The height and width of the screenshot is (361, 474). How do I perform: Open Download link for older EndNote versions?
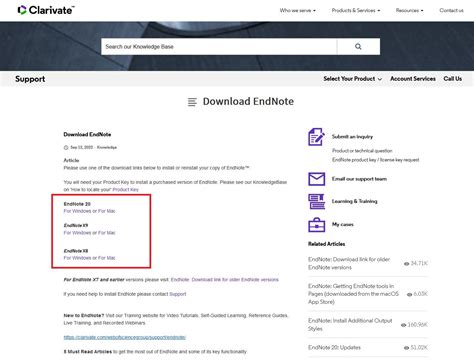(225, 280)
